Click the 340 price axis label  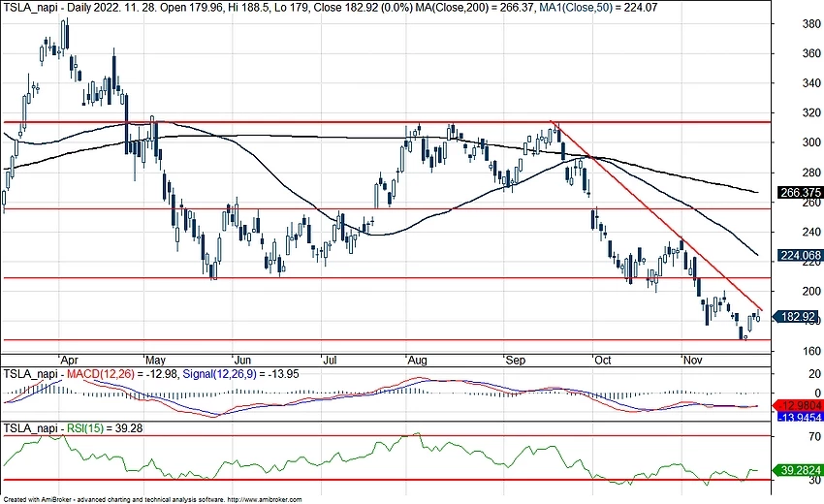click(x=811, y=83)
